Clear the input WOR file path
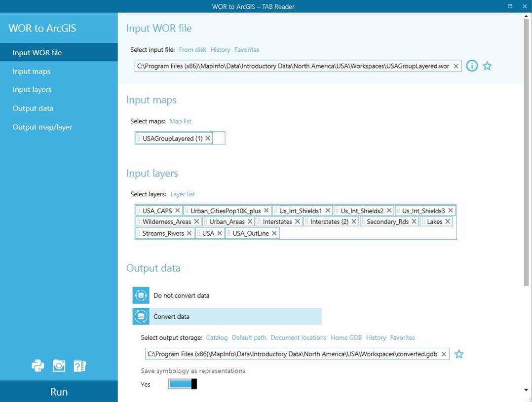 pyautogui.click(x=456, y=66)
